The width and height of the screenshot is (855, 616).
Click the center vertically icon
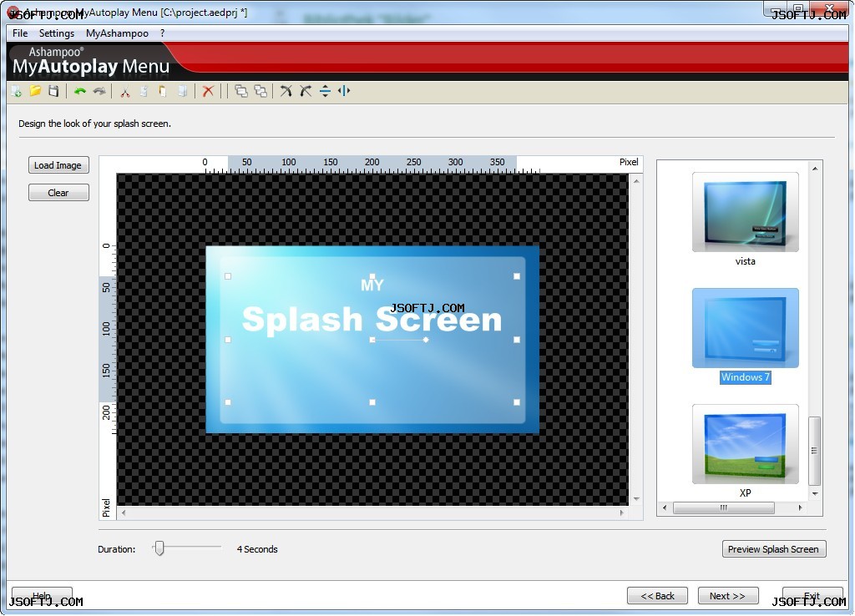pyautogui.click(x=325, y=91)
